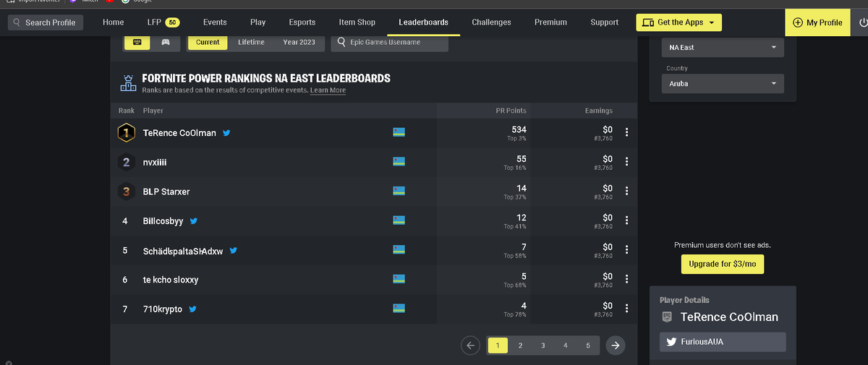Open the Esports nav item

(x=302, y=22)
